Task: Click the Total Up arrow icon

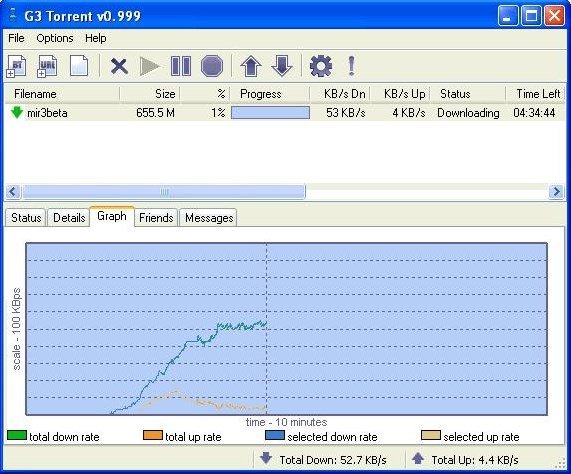Action: (418, 458)
